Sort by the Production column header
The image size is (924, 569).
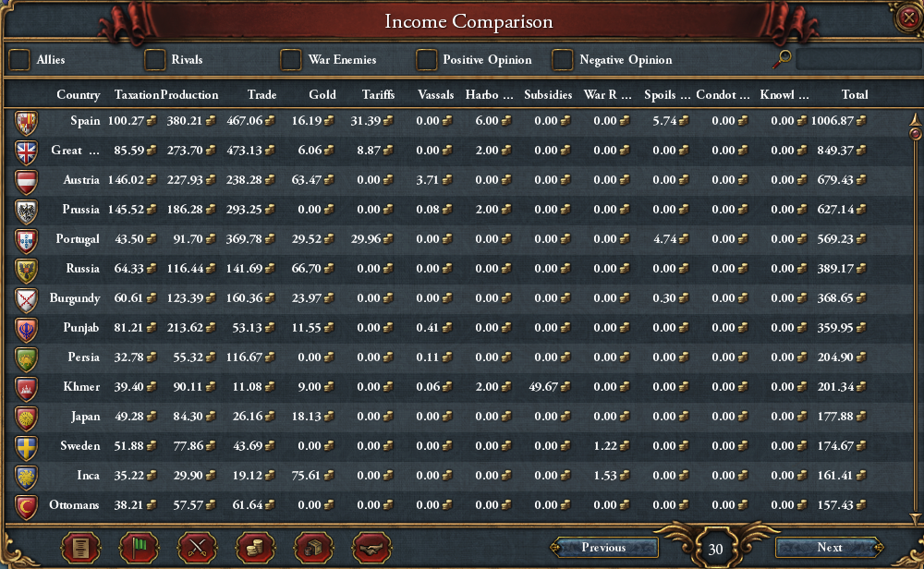(189, 94)
